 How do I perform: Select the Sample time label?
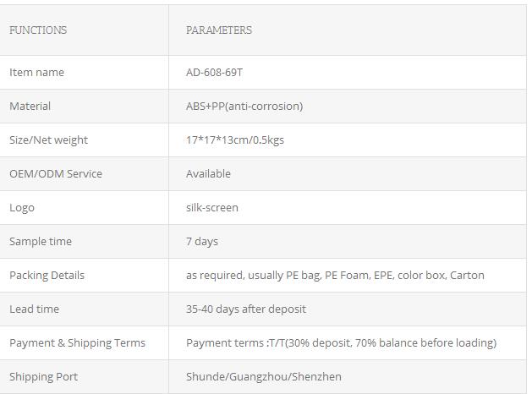(x=41, y=242)
